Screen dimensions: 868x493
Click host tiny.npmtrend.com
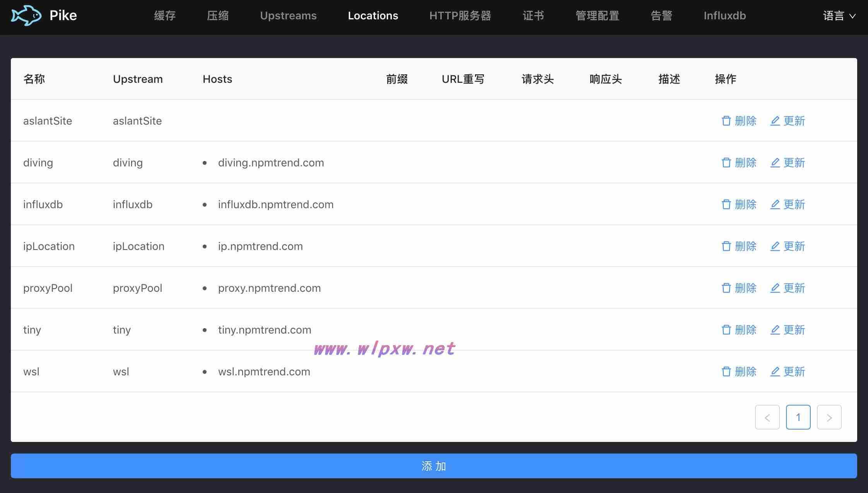click(265, 330)
